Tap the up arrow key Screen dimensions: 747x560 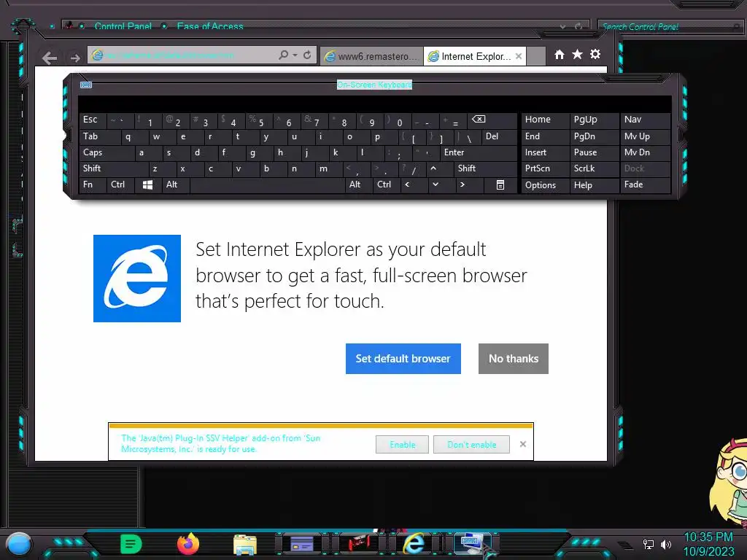[439, 168]
